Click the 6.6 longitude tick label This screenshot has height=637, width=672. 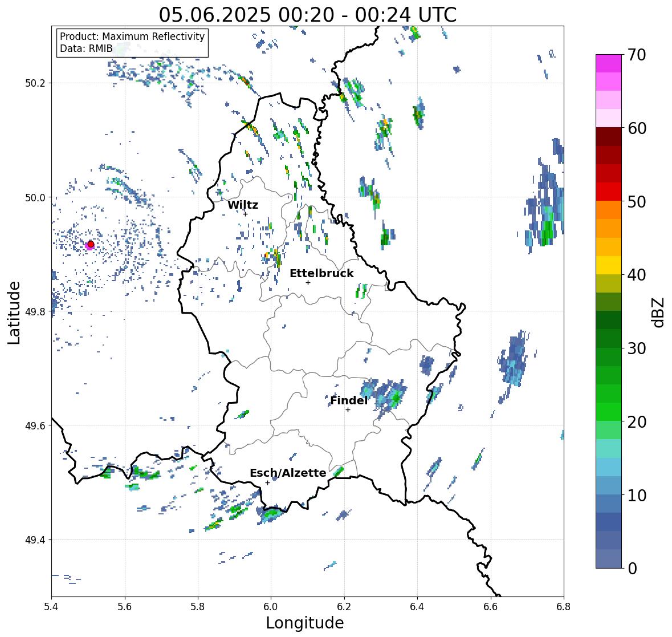(x=491, y=607)
